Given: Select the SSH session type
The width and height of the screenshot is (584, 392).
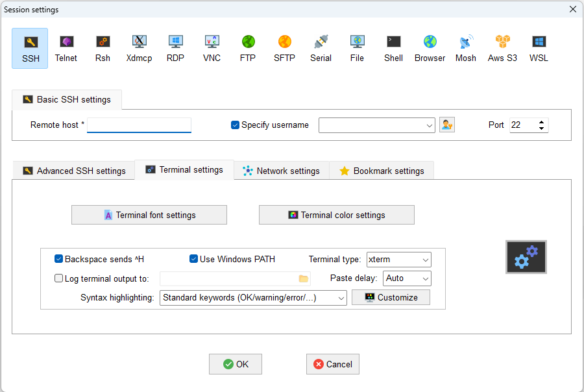Looking at the screenshot, I should pyautogui.click(x=30, y=49).
